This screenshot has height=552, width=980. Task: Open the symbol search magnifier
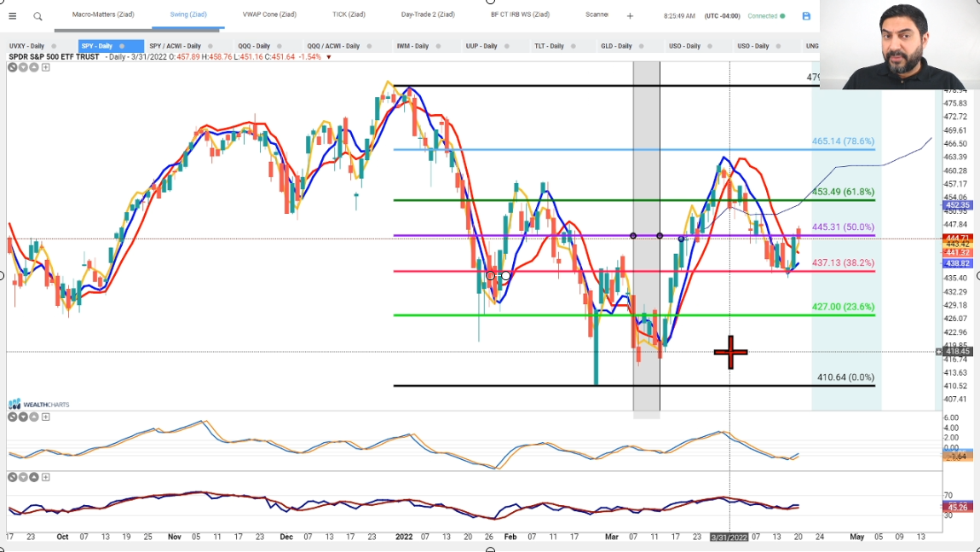(x=37, y=16)
